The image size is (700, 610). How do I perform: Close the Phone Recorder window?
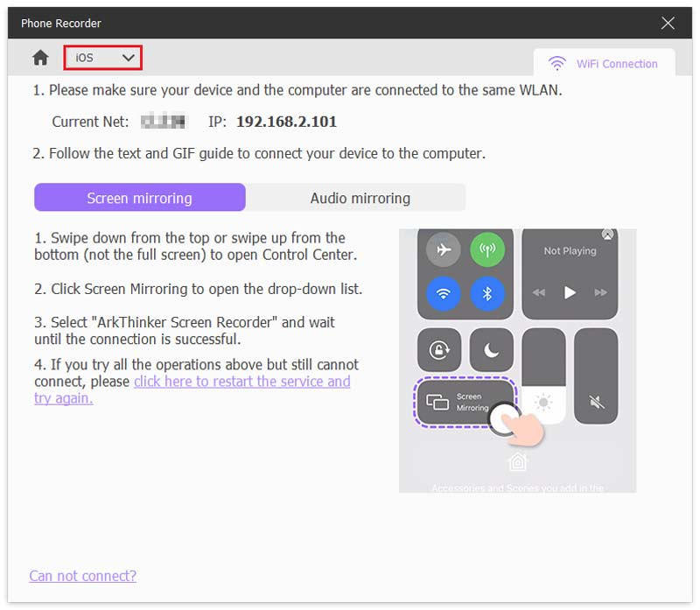click(668, 23)
